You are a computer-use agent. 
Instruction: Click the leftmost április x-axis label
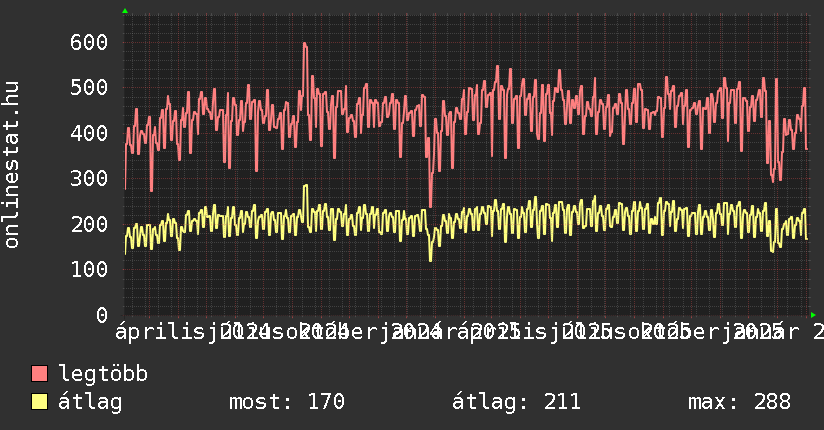click(x=160, y=331)
